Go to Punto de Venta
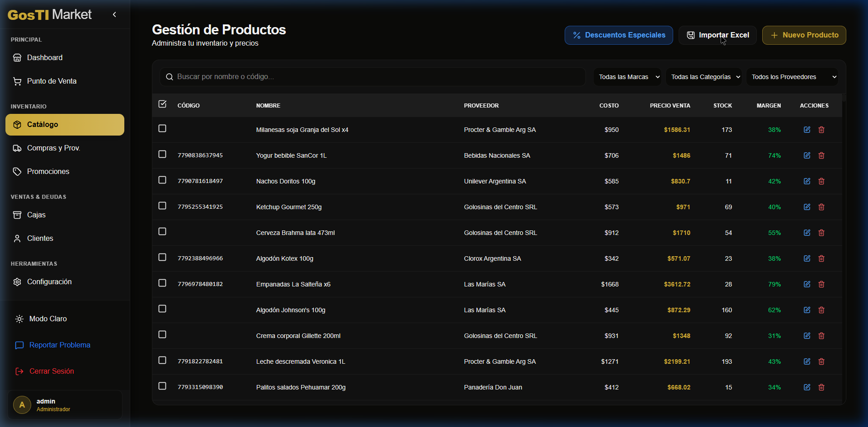Viewport: 868px width, 427px height. click(x=65, y=81)
